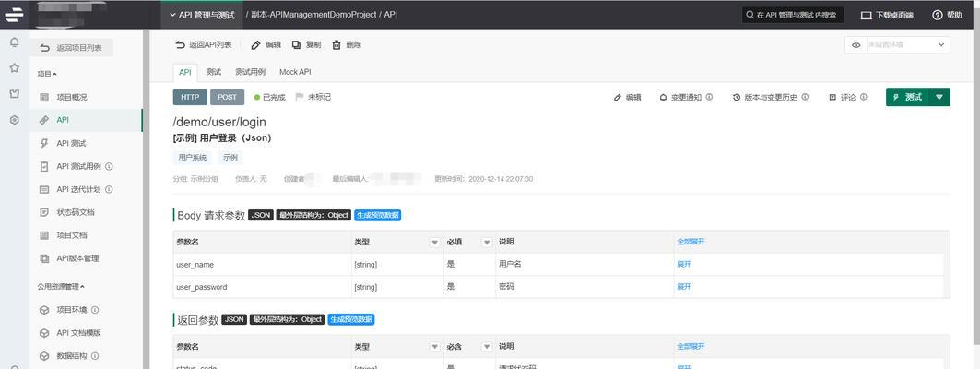This screenshot has height=369, width=980.
Task: Open 类型 filter dropdown in request table
Action: click(x=435, y=243)
